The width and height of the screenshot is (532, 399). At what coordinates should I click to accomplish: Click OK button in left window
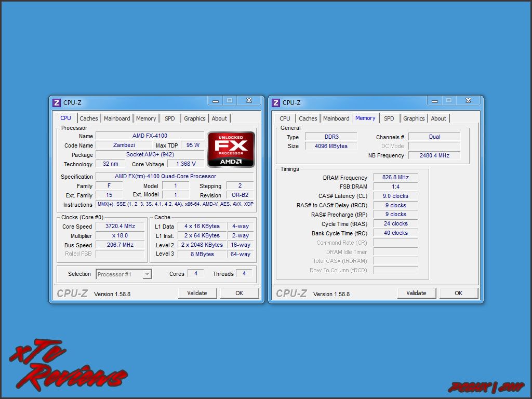click(240, 293)
